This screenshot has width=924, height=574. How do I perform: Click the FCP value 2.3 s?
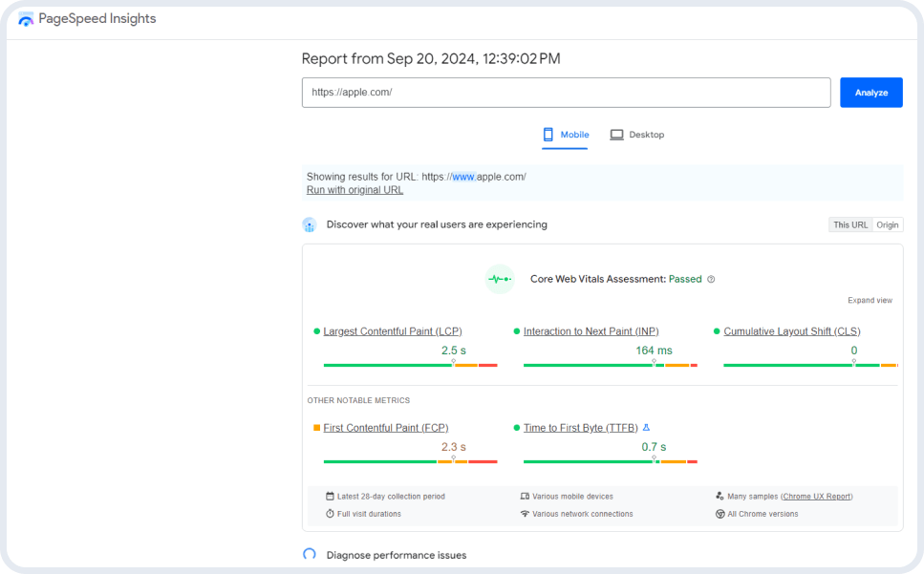(x=454, y=447)
